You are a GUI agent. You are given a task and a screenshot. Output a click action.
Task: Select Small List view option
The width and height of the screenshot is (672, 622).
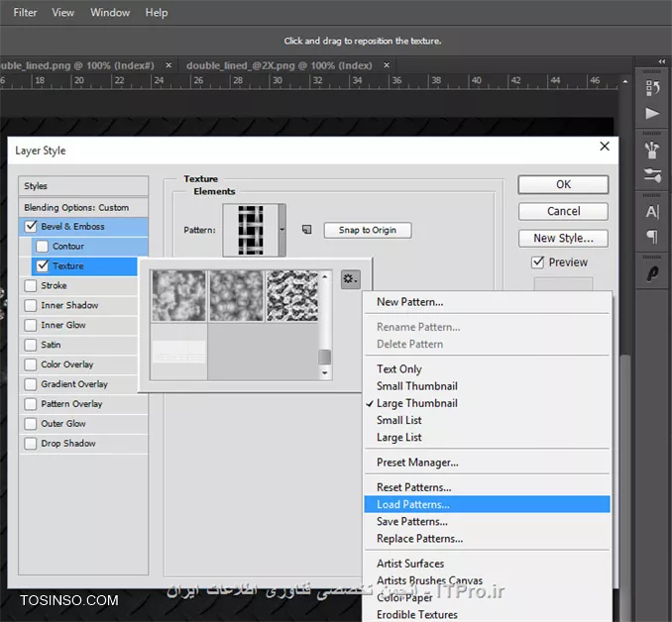click(487, 420)
